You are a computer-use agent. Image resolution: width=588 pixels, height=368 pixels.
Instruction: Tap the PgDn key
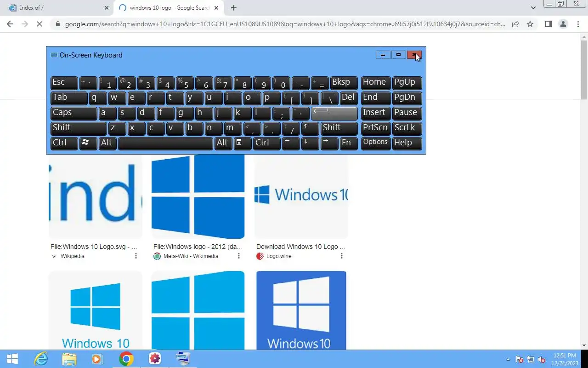(x=407, y=98)
